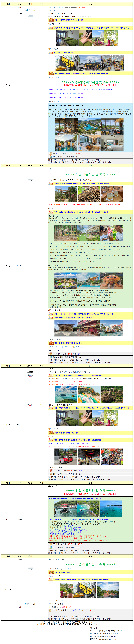The image size is (134, 644).
Task: Click the '오후/저녁 자유시간 및 휴식' green heading
Action: tap(90, 82)
